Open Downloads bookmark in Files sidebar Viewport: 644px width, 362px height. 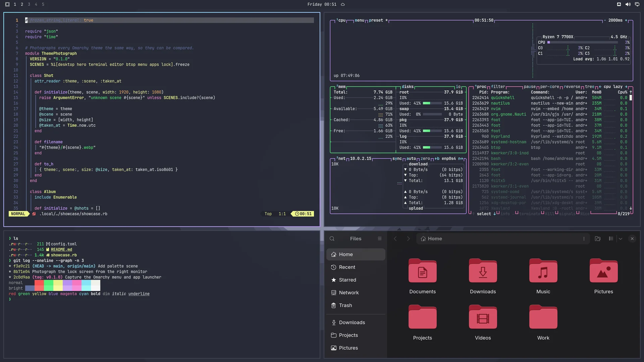pos(356,322)
